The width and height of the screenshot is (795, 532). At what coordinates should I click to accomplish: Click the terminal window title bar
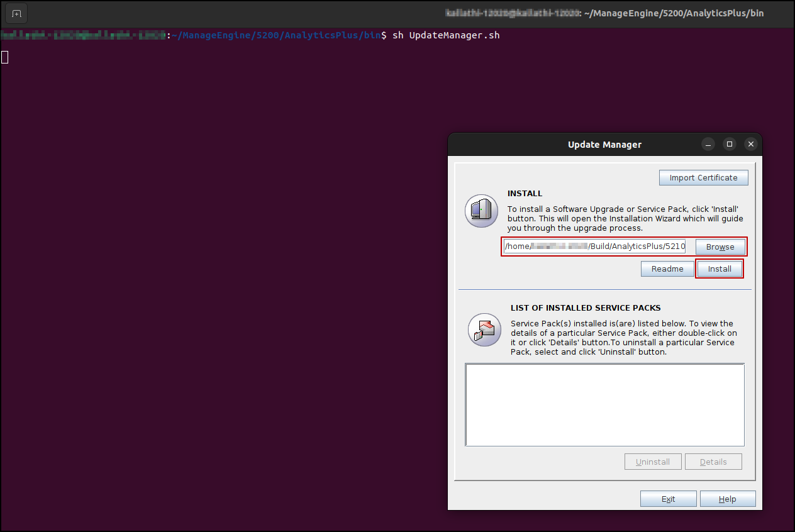tap(604, 13)
